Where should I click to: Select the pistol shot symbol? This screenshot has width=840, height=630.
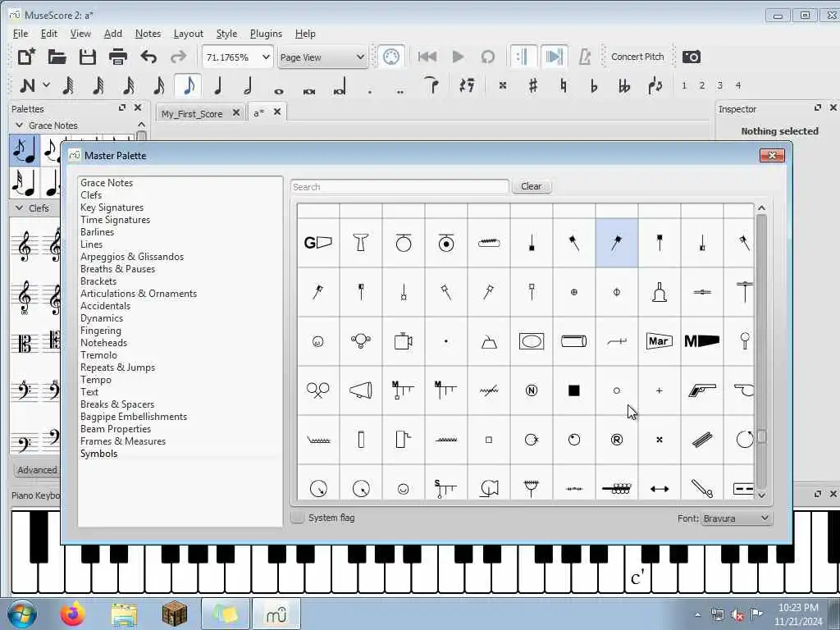(x=702, y=390)
